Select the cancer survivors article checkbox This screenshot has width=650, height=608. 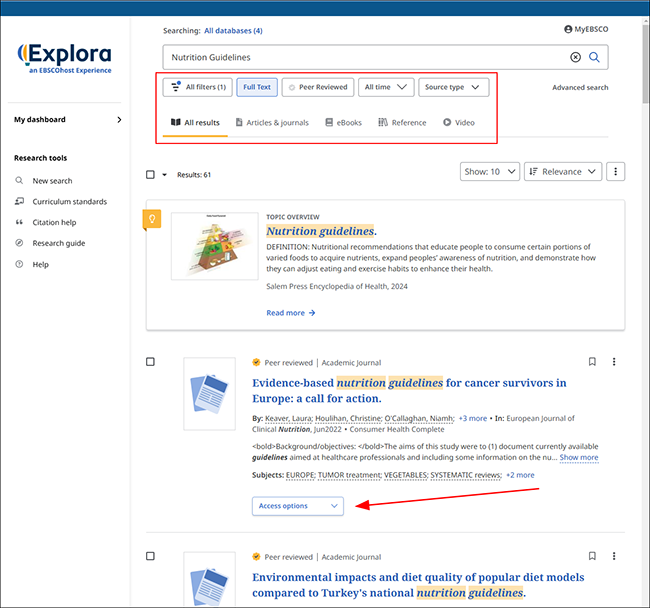click(x=150, y=362)
